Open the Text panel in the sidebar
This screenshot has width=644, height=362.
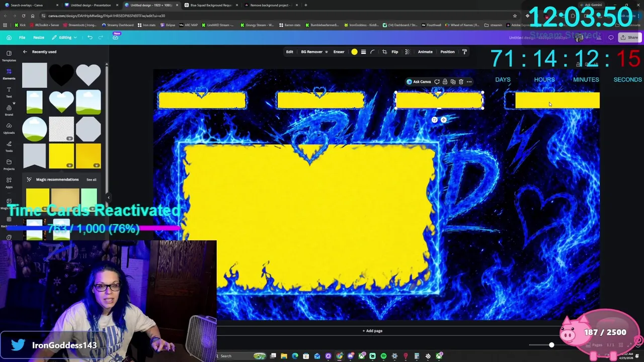click(x=9, y=92)
